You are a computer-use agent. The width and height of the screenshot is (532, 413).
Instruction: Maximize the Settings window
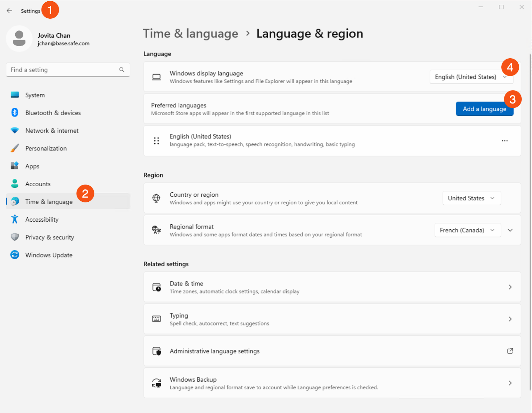[501, 7]
